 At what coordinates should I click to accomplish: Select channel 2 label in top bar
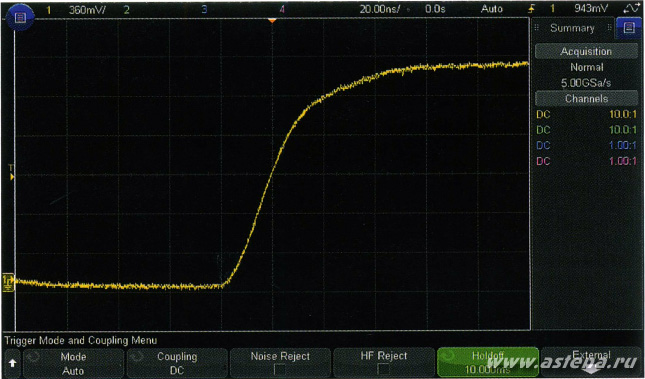point(126,10)
